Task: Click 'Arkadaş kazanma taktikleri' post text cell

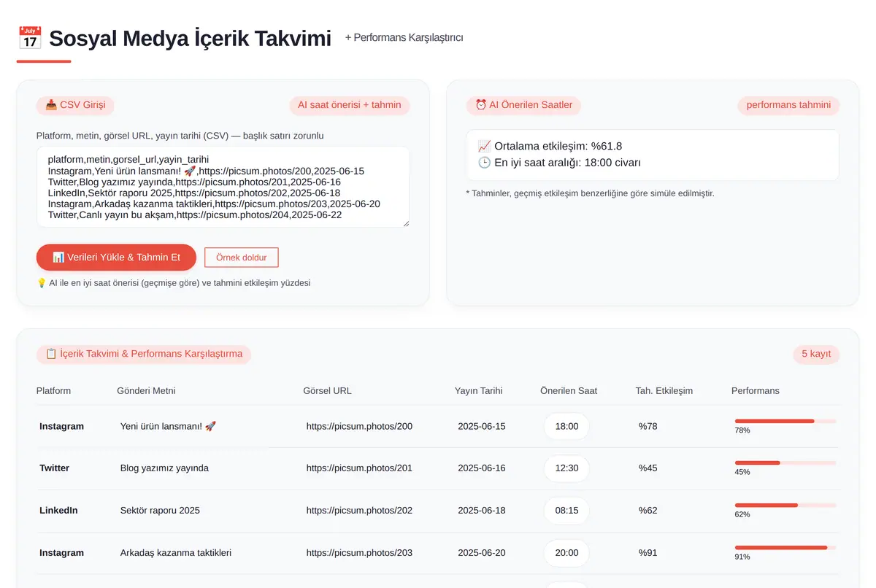Action: (176, 553)
